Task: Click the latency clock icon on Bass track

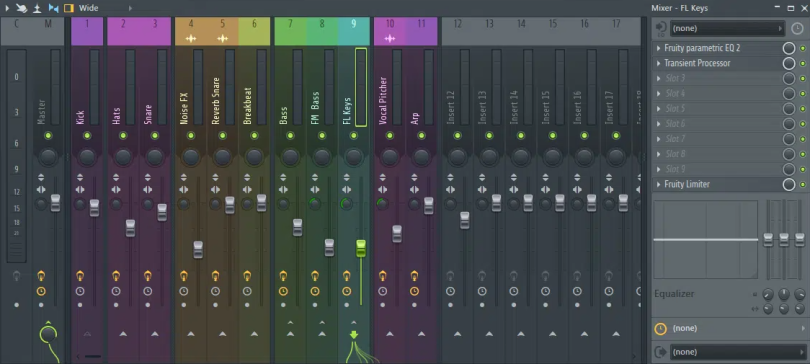Action: click(283, 291)
